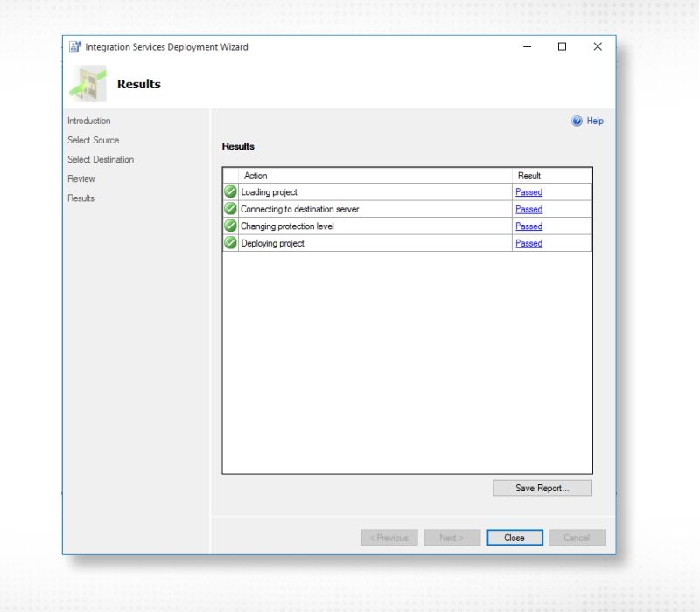
Task: Click the status icon column header cell
Action: coord(230,175)
